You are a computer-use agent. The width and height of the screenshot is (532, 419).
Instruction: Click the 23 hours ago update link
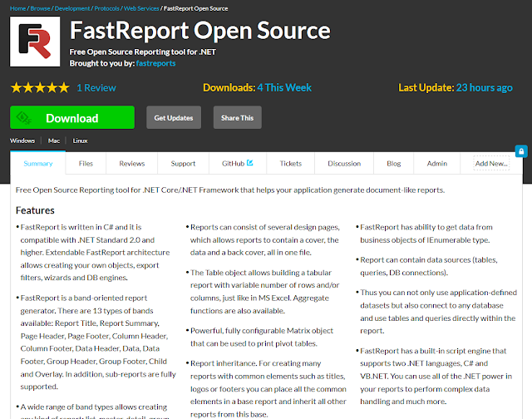tap(484, 87)
